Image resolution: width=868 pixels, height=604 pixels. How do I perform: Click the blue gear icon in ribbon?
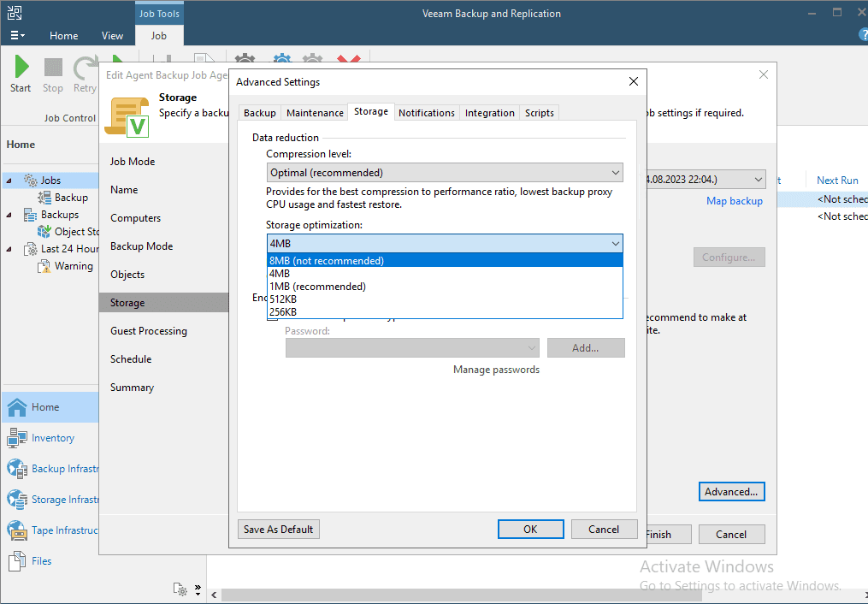click(x=281, y=58)
